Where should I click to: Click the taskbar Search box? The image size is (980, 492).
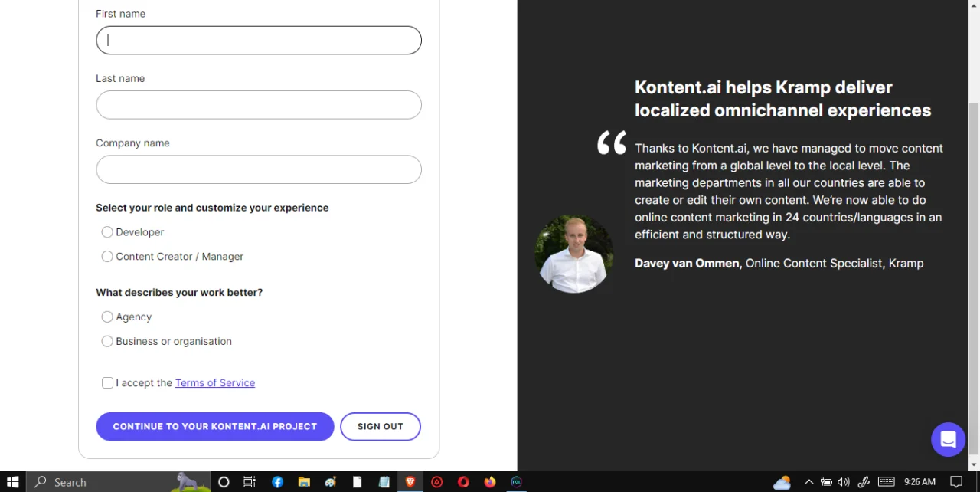click(x=119, y=482)
